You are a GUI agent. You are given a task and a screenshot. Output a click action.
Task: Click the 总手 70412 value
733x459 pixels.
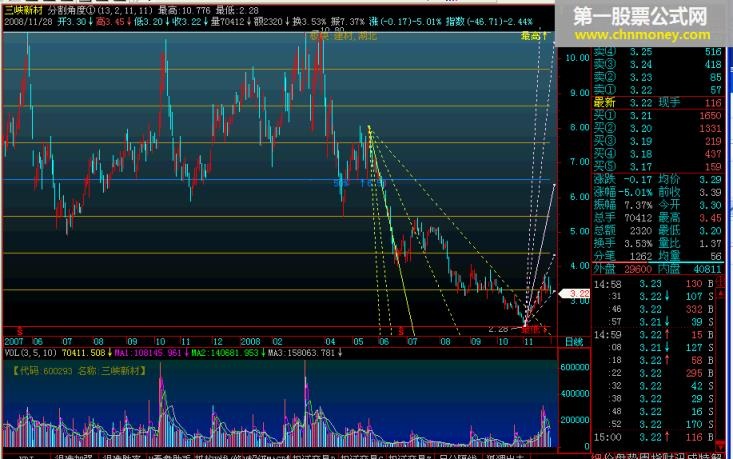tap(638, 218)
